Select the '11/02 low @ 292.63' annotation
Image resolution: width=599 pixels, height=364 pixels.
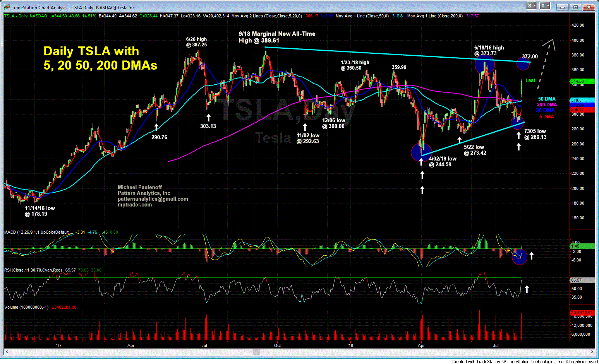point(308,138)
